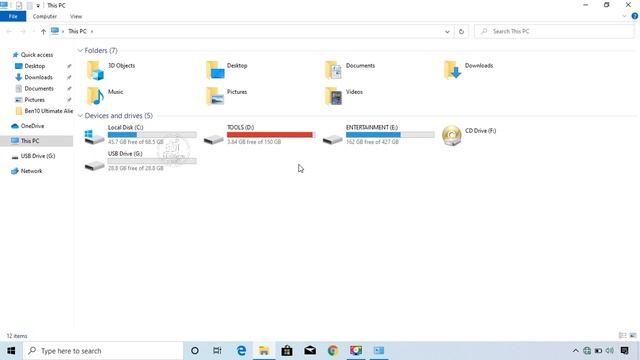The width and height of the screenshot is (640, 360).
Task: Launch Microsoft Edge from taskbar
Action: [x=241, y=351]
